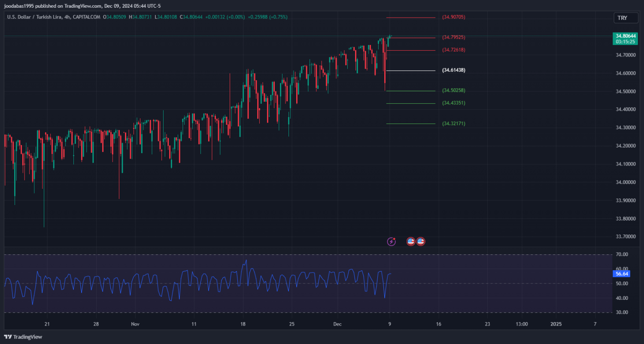This screenshot has height=344, width=644.
Task: Click the 70.00 RSI scale label
Action: 622,255
